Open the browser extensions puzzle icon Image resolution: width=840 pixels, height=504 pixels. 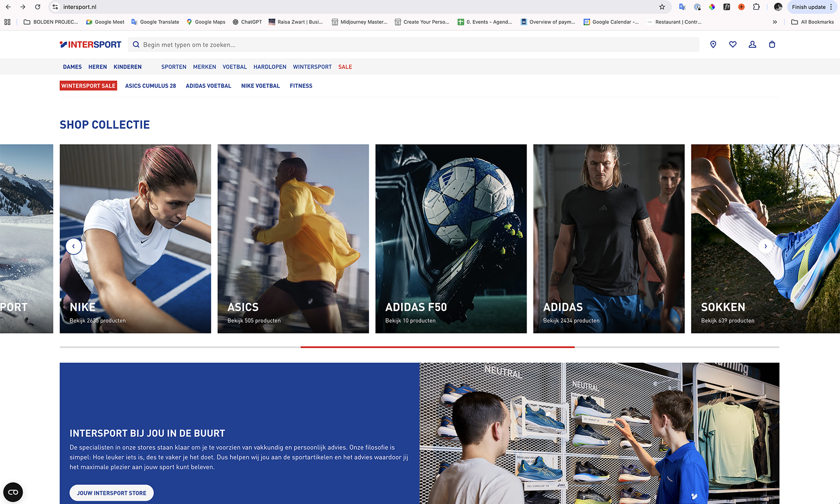pos(756,7)
